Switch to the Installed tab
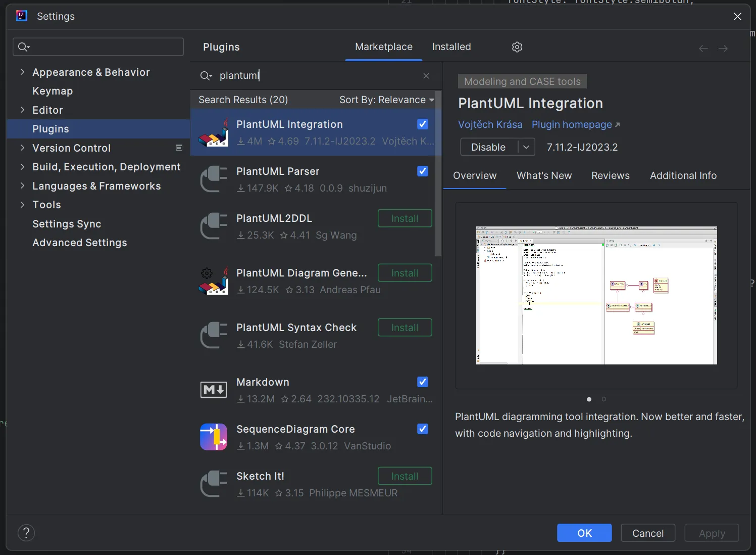This screenshot has height=555, width=756. 451,47
